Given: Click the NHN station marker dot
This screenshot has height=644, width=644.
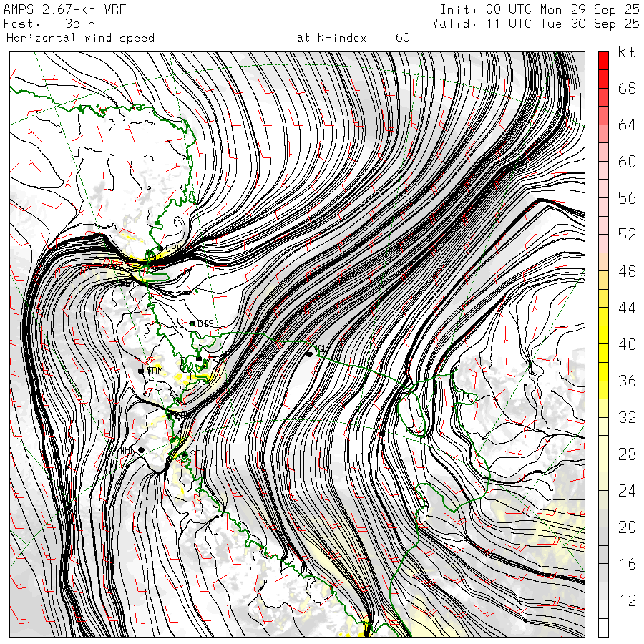Looking at the screenshot, I should coord(141,450).
